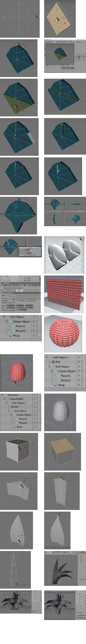
Task: Switch to the Effectors tab
Action: coord(34,291)
